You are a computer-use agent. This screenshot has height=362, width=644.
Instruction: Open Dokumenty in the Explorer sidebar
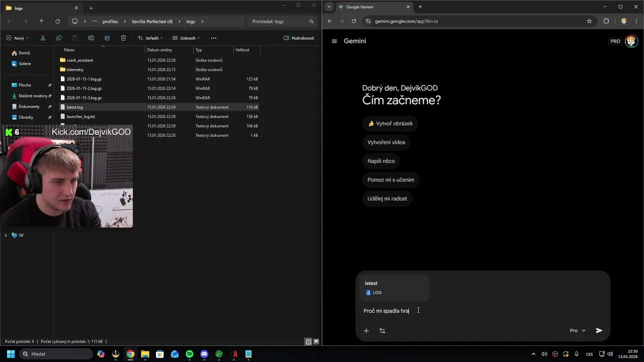point(29,107)
